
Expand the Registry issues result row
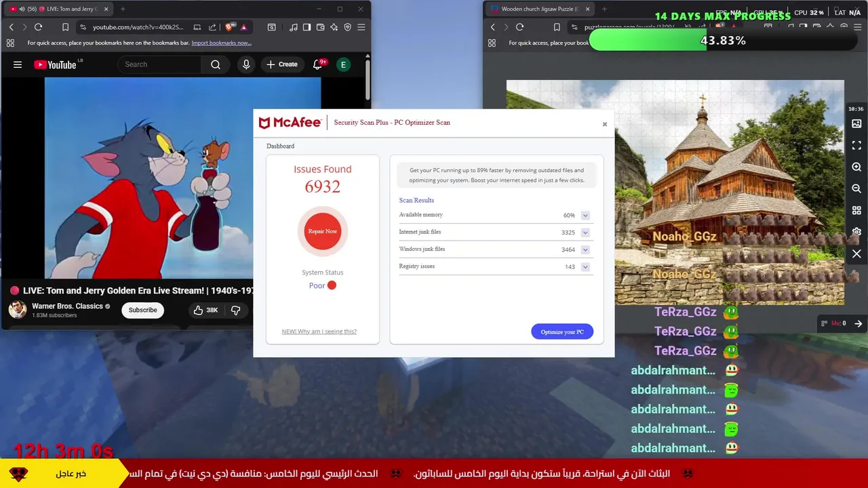point(585,267)
